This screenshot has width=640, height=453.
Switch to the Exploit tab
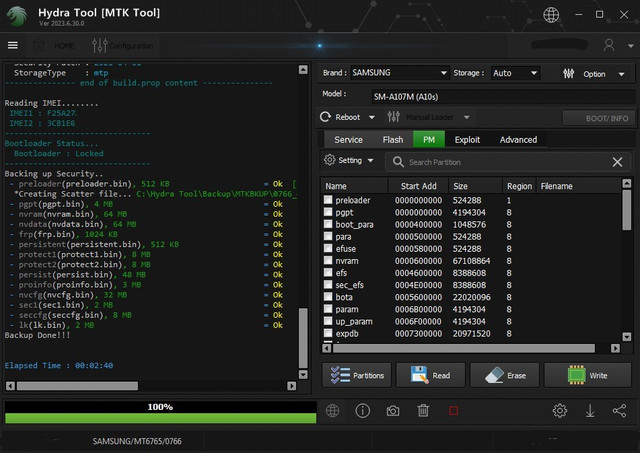[467, 140]
